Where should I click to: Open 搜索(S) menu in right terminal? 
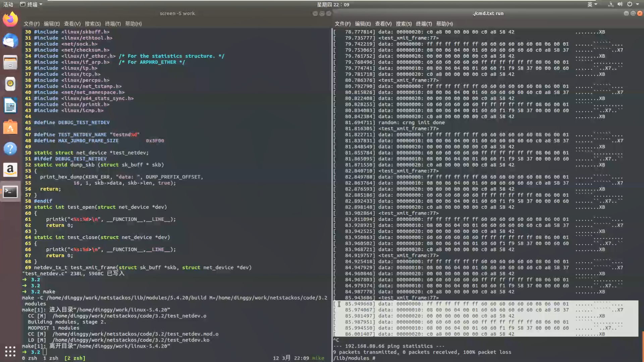point(404,24)
